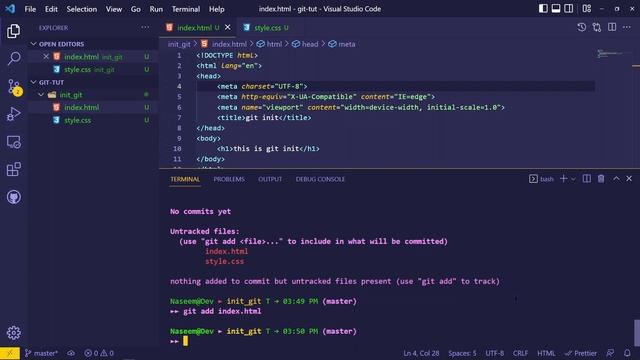Click master branch in status bar
The image size is (640, 360).
pyautogui.click(x=41, y=353)
